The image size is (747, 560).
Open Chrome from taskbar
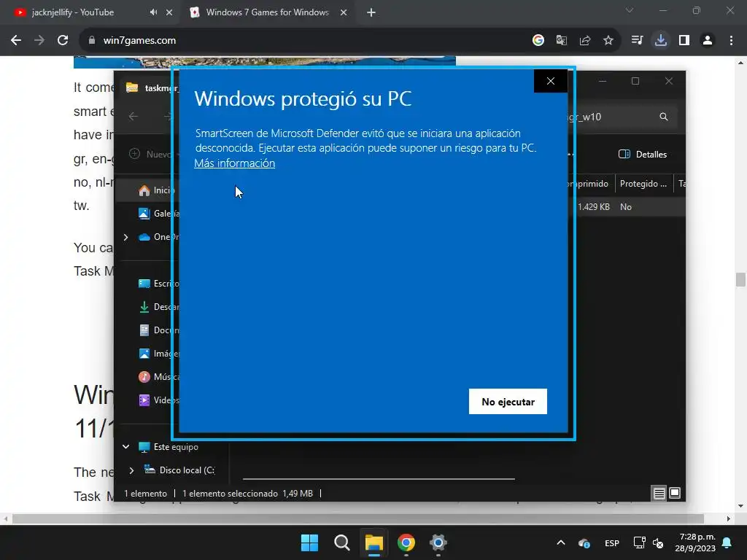pos(406,542)
